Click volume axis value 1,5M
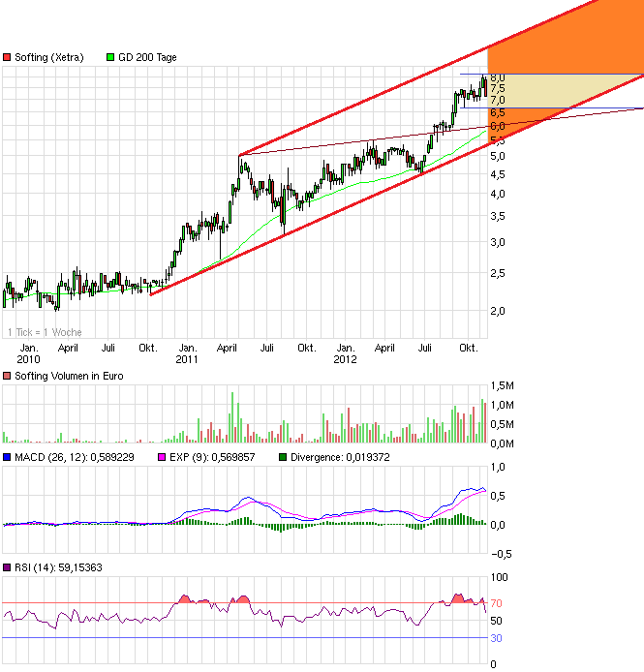Screen dimensions: 644x672 click(x=502, y=385)
